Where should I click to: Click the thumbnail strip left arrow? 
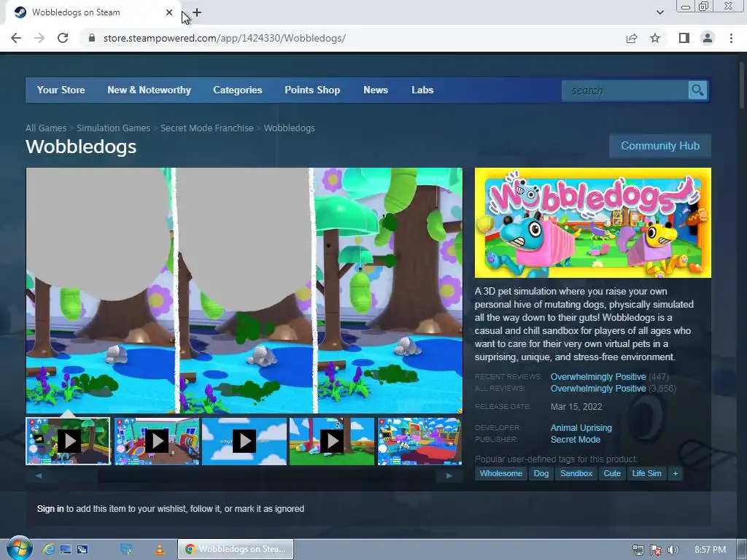[x=39, y=475]
